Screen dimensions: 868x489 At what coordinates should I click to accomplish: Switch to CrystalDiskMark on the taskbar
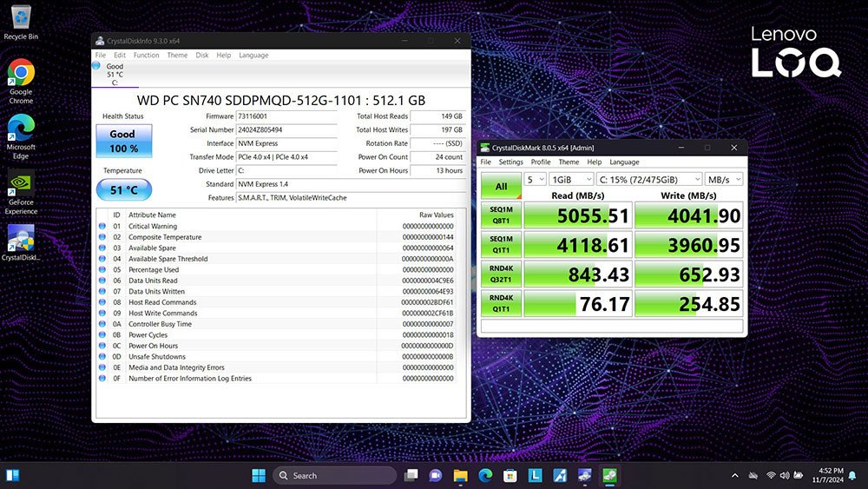[x=609, y=475]
